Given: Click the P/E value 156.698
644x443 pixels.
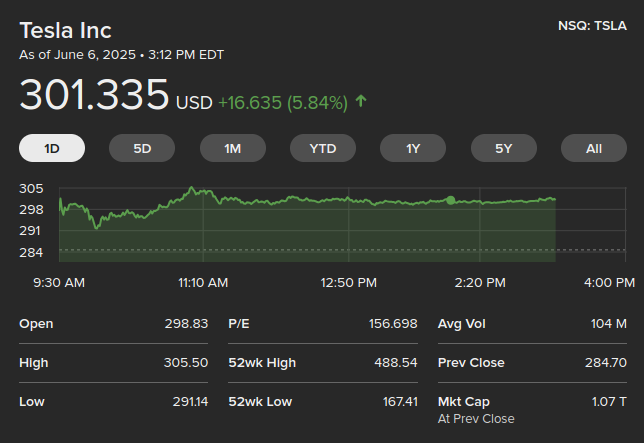Looking at the screenshot, I should (393, 324).
